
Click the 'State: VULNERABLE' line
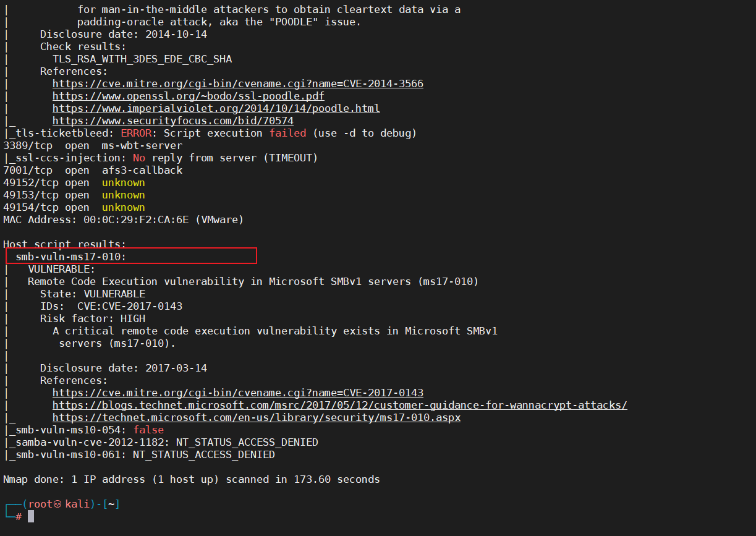(93, 294)
